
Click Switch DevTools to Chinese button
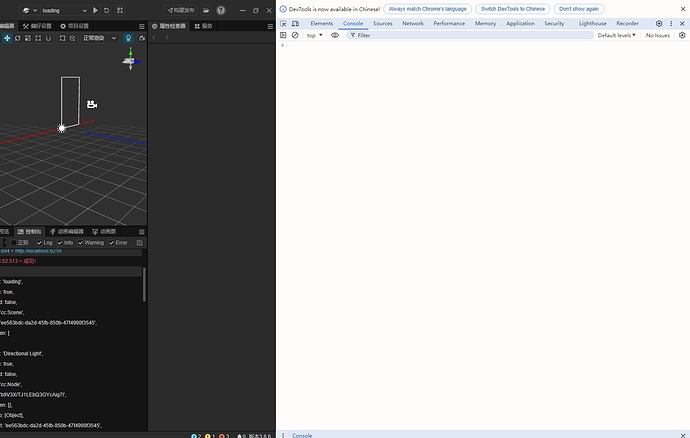513,9
